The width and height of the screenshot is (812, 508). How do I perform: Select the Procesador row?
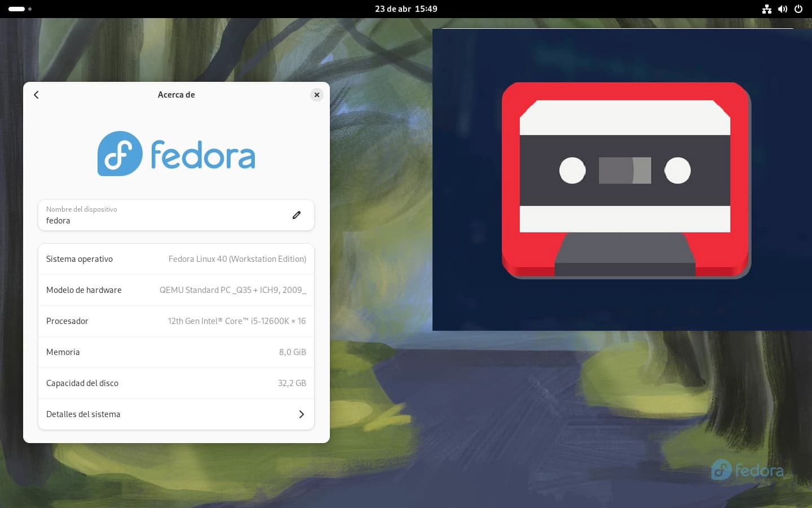(176, 321)
